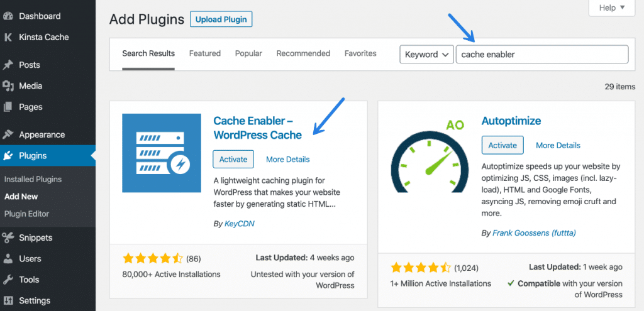Click the Upload Plugin button
Image resolution: width=644 pixels, height=311 pixels.
pos(221,19)
